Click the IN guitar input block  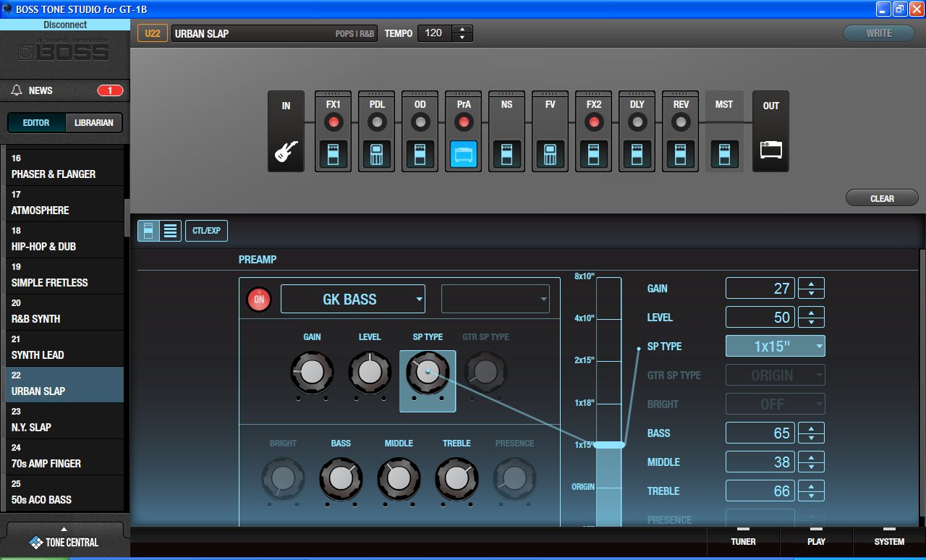[x=286, y=132]
